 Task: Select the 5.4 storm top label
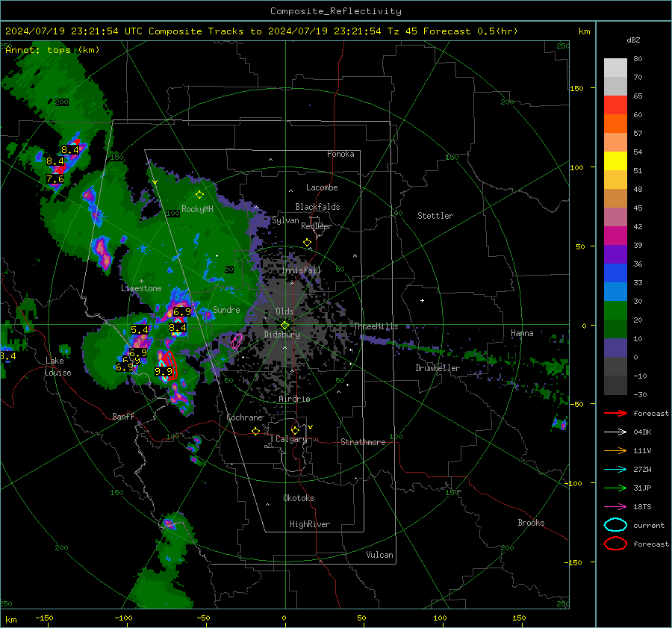point(140,329)
